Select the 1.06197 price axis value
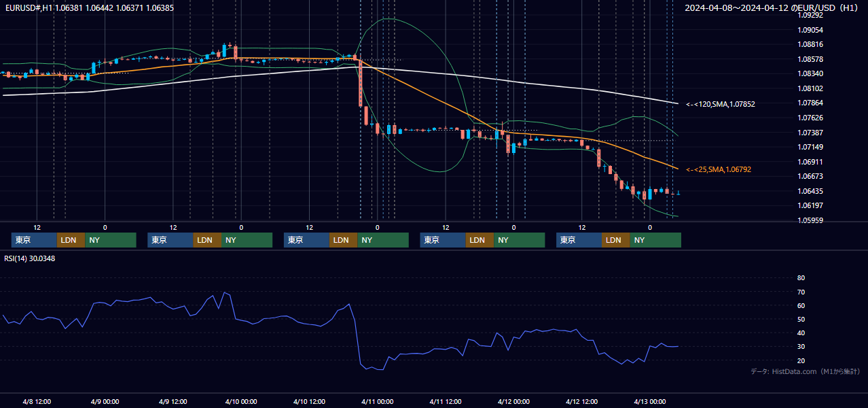 [x=810, y=205]
